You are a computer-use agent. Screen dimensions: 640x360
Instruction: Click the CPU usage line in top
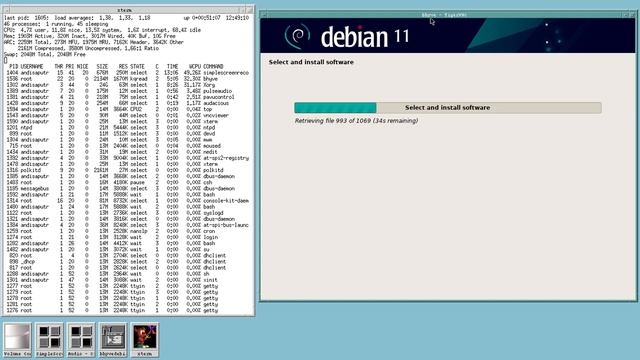click(x=102, y=30)
